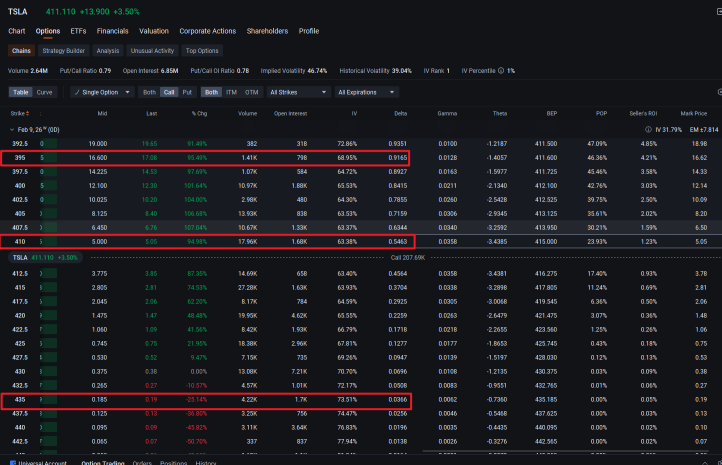This screenshot has width=722, height=465.
Task: Sort by the Last column header
Action: point(152,114)
